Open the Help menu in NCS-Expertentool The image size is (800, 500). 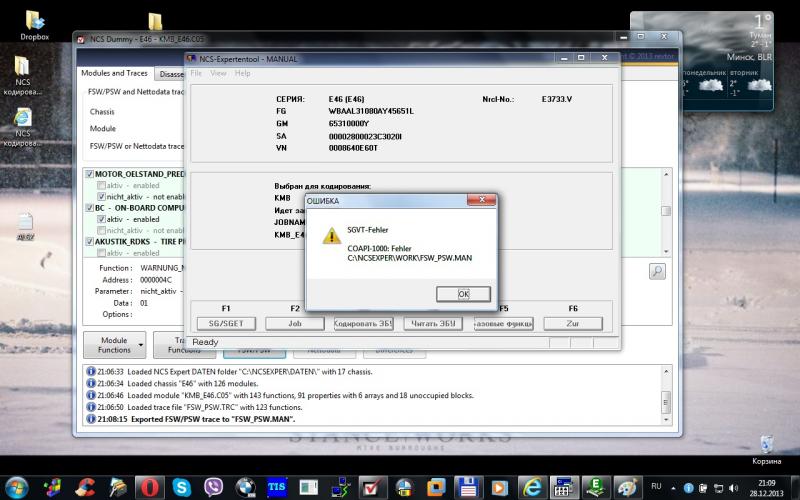242,73
